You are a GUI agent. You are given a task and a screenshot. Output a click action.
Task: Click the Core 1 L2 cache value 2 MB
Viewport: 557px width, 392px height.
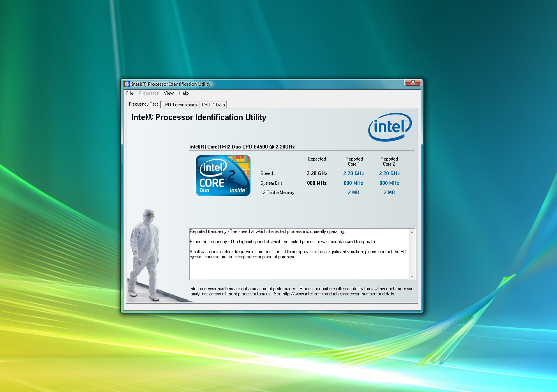[x=353, y=192]
